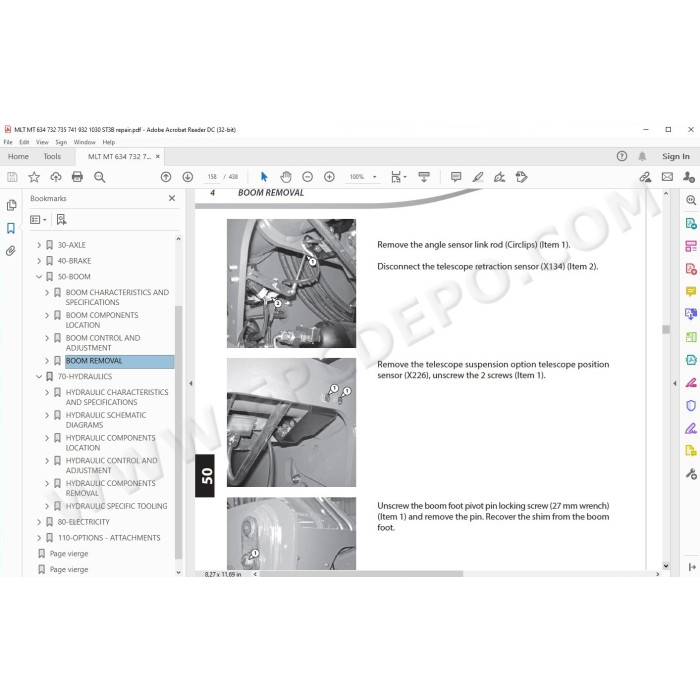Open the fit page options icon
This screenshot has width=700, height=700.
point(397,177)
